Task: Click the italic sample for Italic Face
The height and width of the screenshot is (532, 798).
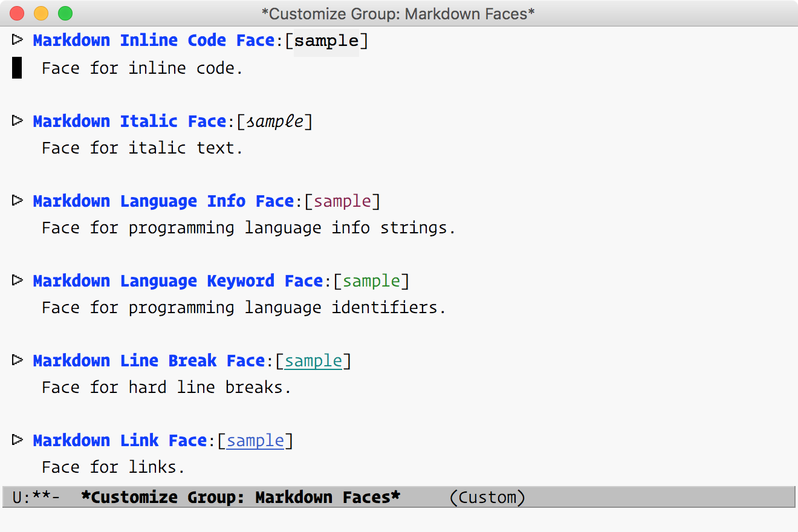Action: coord(274,121)
